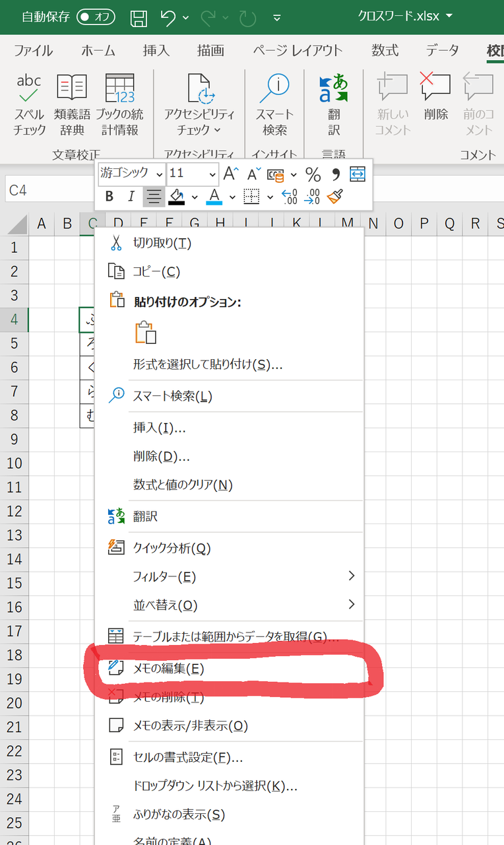Switch to the ホーム tab

click(98, 51)
